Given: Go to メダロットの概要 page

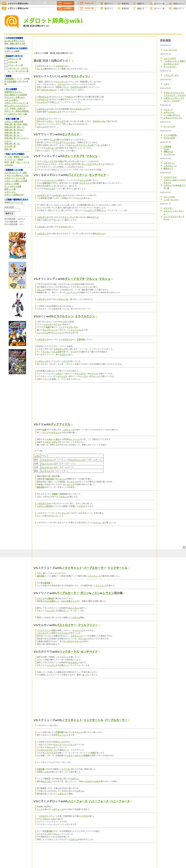Looking at the screenshot, I should tap(12, 51).
